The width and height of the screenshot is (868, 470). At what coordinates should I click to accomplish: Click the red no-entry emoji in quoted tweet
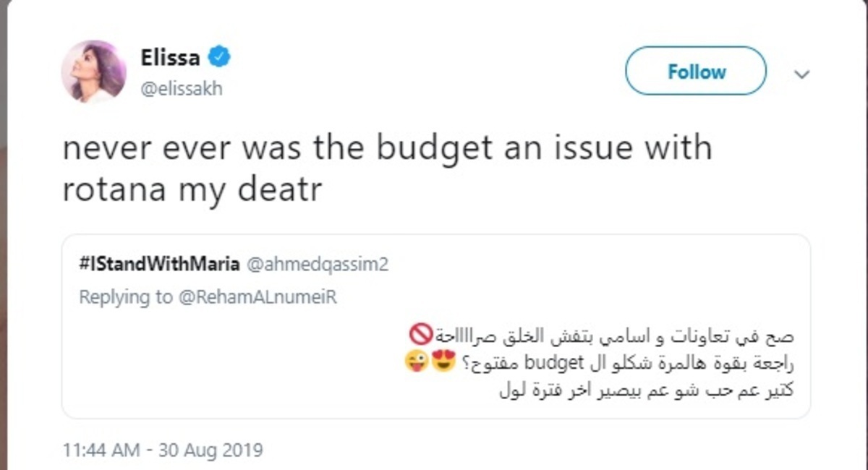(x=420, y=335)
